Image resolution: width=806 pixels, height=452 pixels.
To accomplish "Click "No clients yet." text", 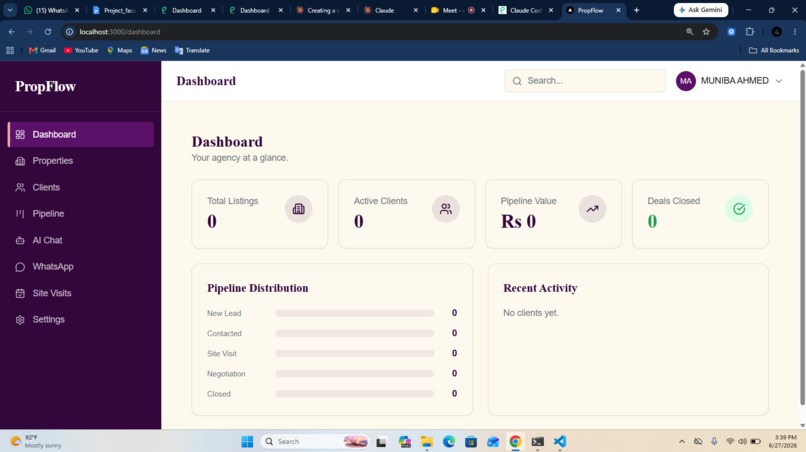I will pos(530,313).
